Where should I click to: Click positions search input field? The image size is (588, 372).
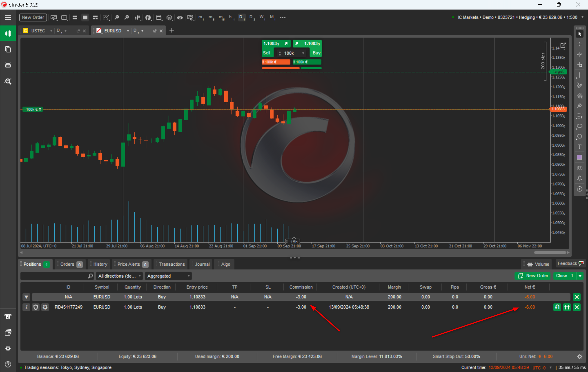pos(57,276)
